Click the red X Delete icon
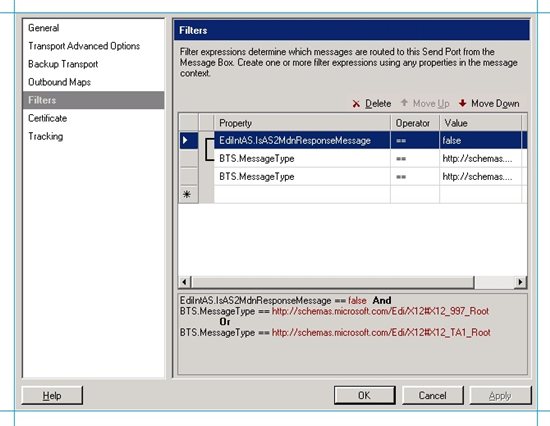Image resolution: width=550 pixels, height=426 pixels. point(356,104)
